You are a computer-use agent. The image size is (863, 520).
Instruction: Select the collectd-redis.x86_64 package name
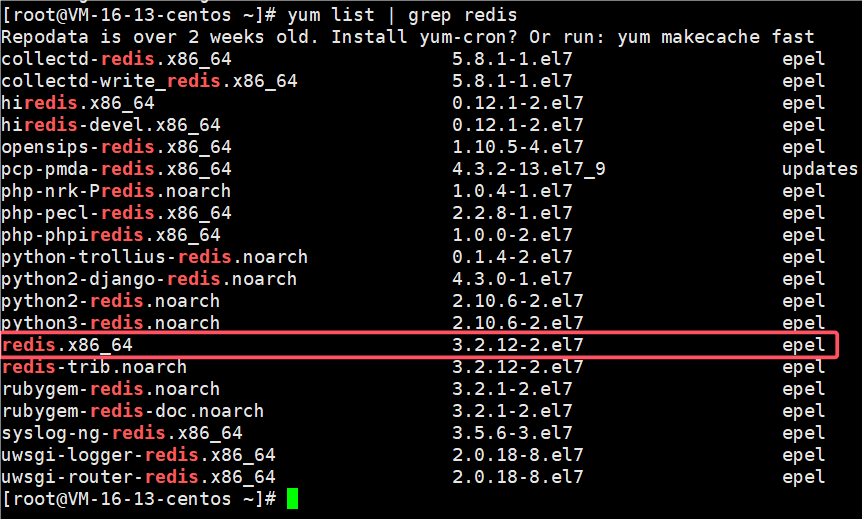point(116,59)
